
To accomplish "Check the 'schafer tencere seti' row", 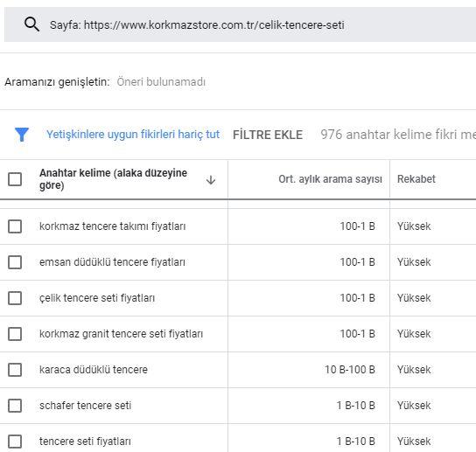I will click(x=15, y=406).
